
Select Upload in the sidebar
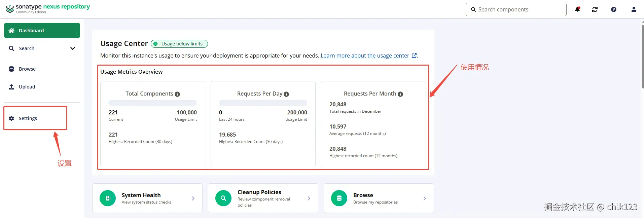tap(27, 87)
